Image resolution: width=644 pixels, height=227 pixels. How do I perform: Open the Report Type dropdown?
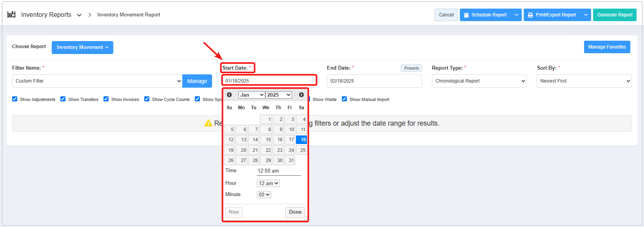point(479,81)
